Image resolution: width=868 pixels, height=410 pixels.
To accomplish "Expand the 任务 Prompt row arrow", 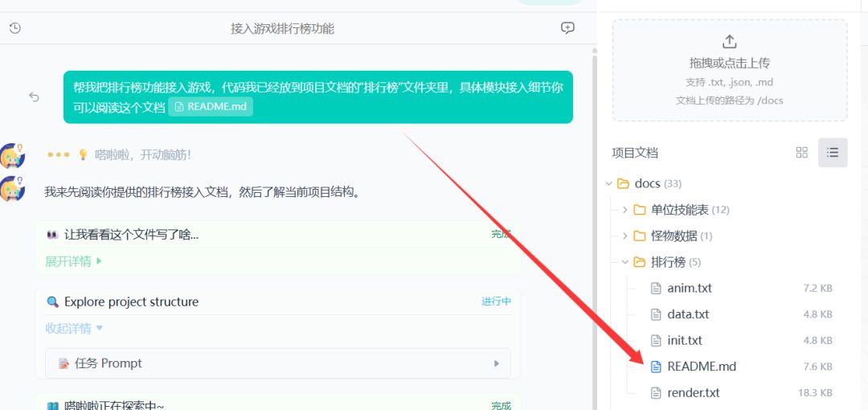I will [x=497, y=363].
